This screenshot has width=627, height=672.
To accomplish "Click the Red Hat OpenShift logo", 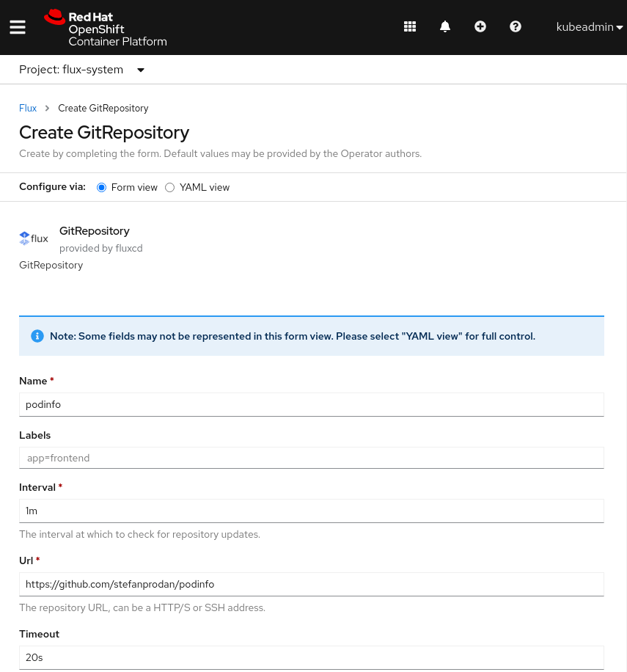I will [106, 28].
